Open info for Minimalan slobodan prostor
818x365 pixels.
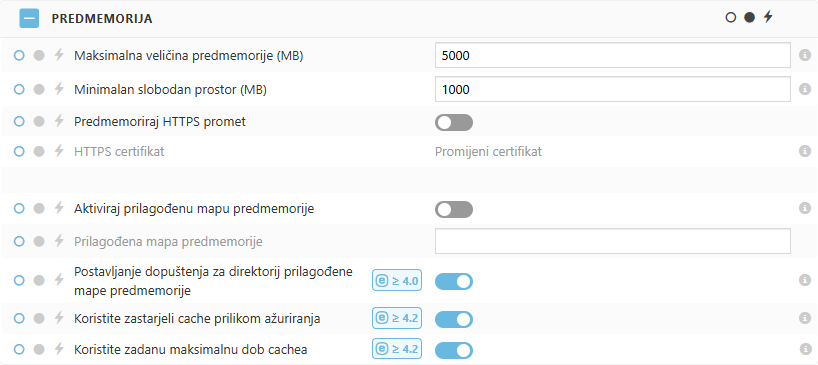pyautogui.click(x=805, y=89)
